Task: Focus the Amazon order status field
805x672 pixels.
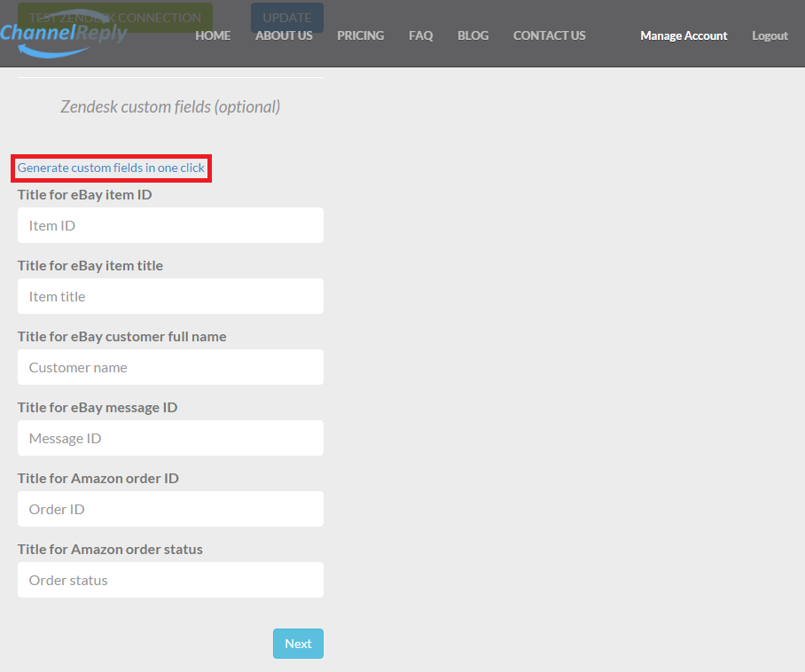Action: point(170,580)
